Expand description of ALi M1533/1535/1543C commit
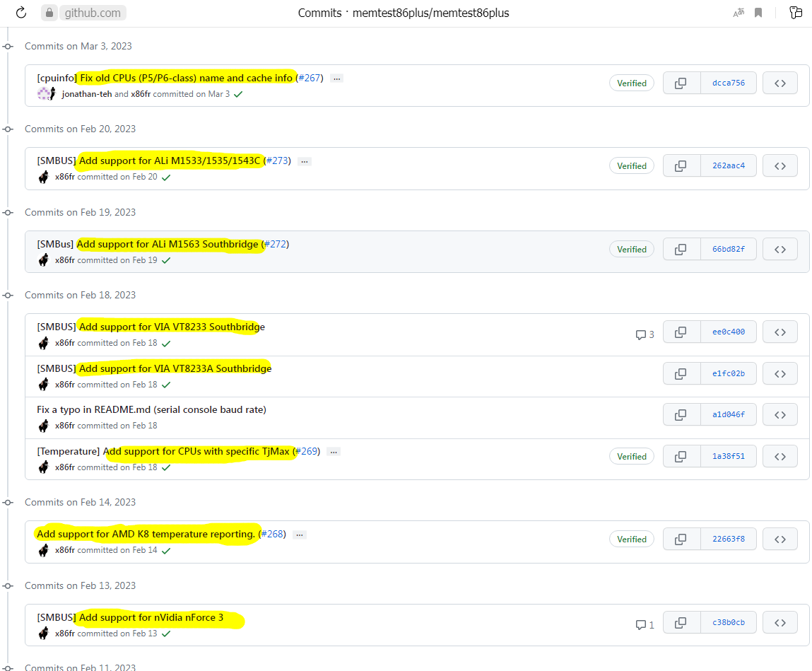The width and height of the screenshot is (812, 671). (305, 161)
